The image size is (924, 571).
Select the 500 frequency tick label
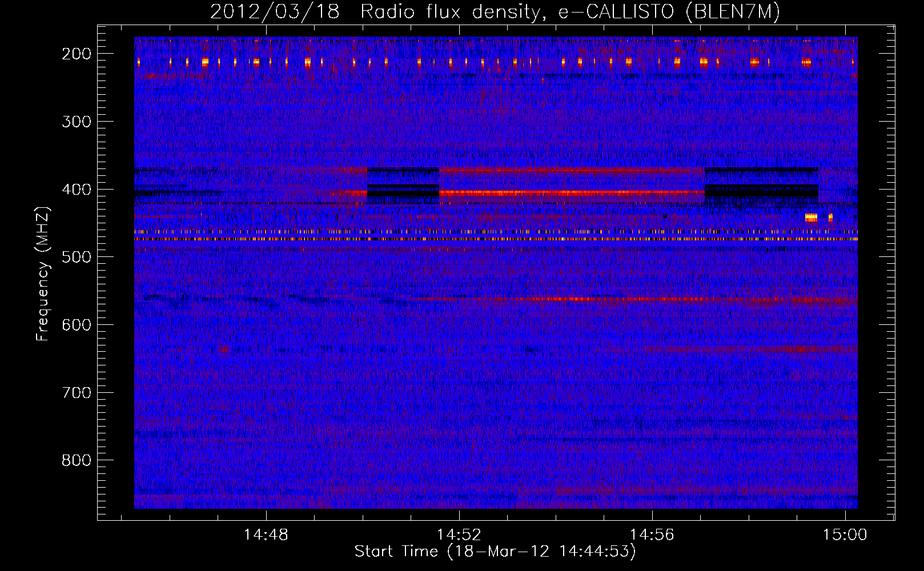[77, 257]
